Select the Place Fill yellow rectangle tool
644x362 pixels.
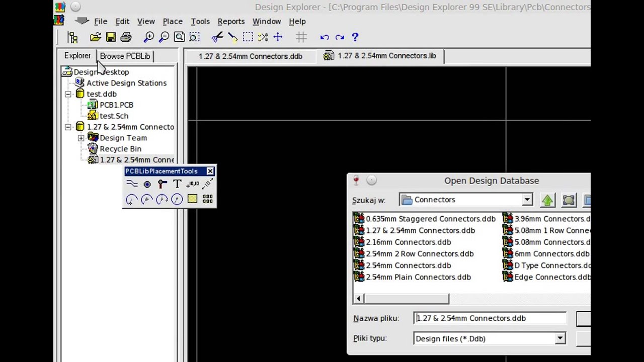(192, 199)
